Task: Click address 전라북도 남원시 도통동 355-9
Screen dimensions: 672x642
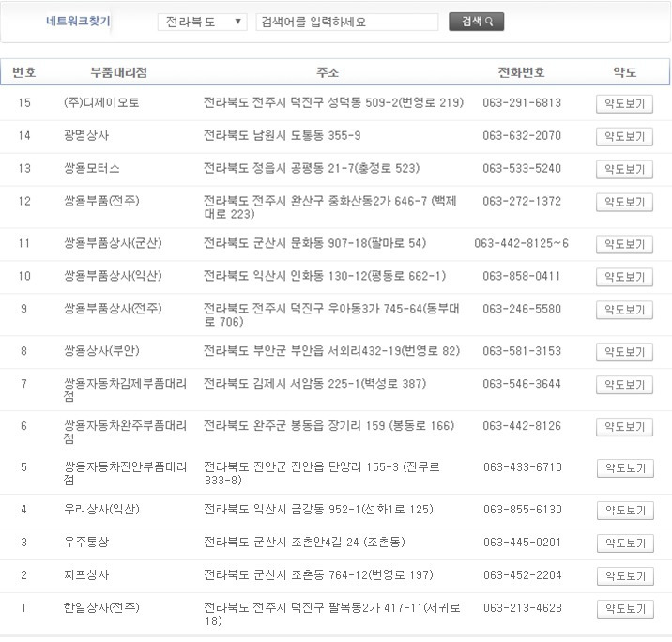Action: (x=282, y=136)
